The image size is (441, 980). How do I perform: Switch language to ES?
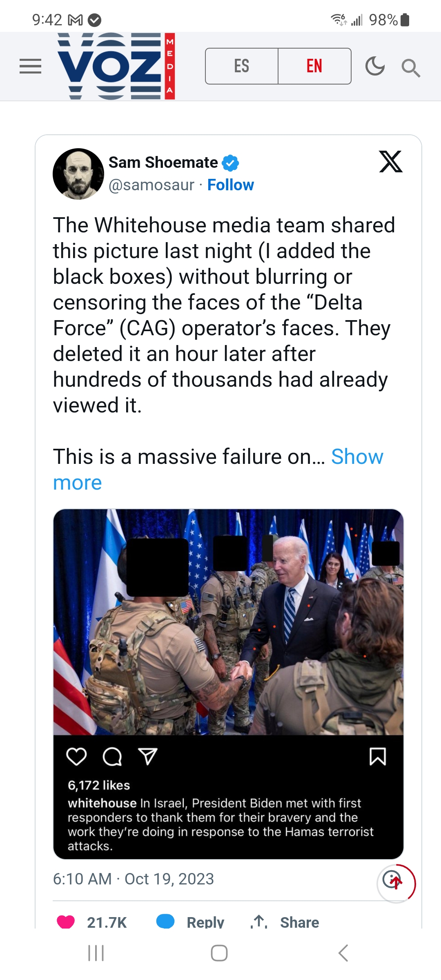[x=242, y=66]
